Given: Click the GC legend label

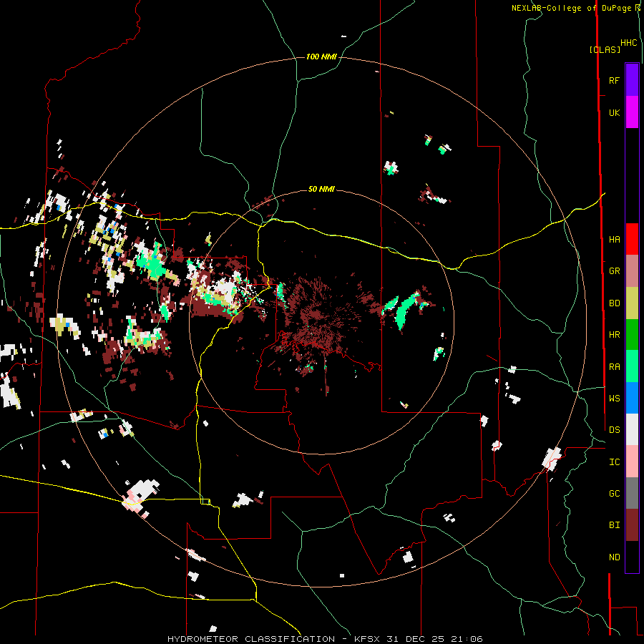Looking at the screenshot, I should pos(614,493).
